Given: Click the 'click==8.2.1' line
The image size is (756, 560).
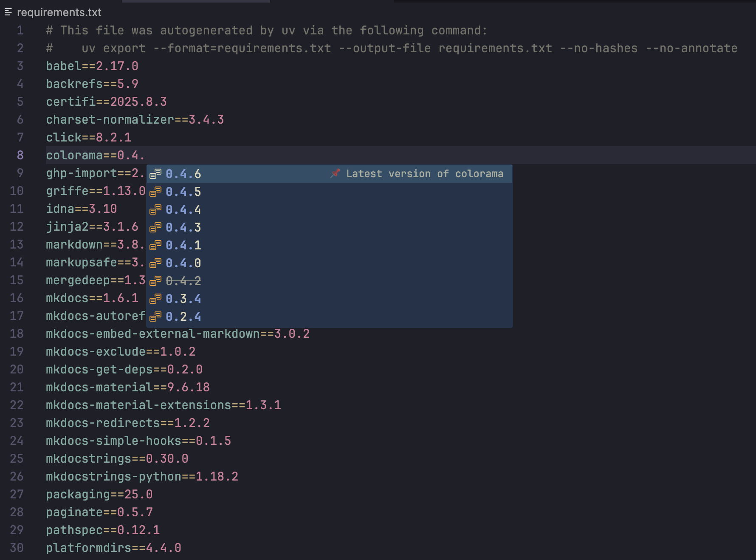Looking at the screenshot, I should pyautogui.click(x=89, y=137).
